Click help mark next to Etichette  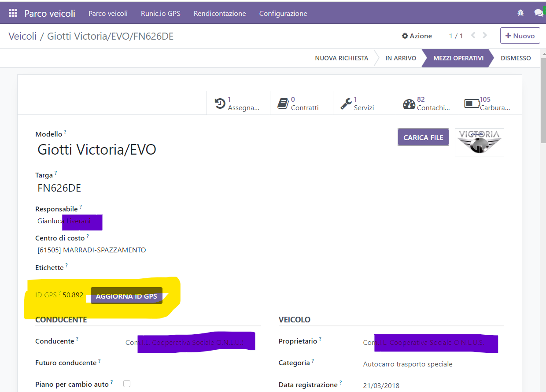[66, 266]
